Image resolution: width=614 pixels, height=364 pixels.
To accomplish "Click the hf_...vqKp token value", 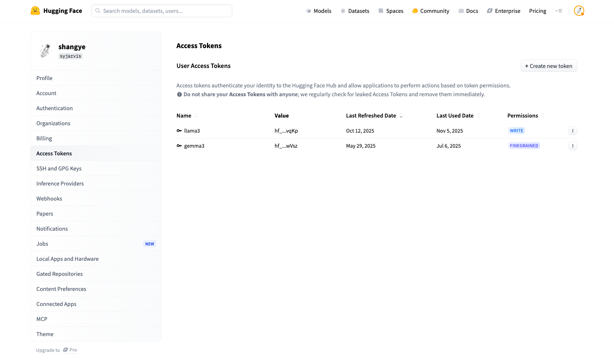I will (286, 131).
